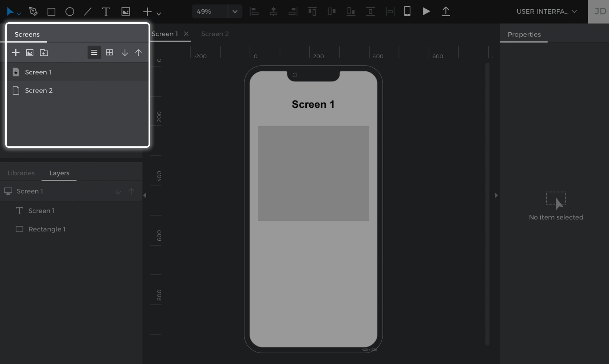Open the device preview phone icon
The image size is (609, 364).
click(407, 11)
